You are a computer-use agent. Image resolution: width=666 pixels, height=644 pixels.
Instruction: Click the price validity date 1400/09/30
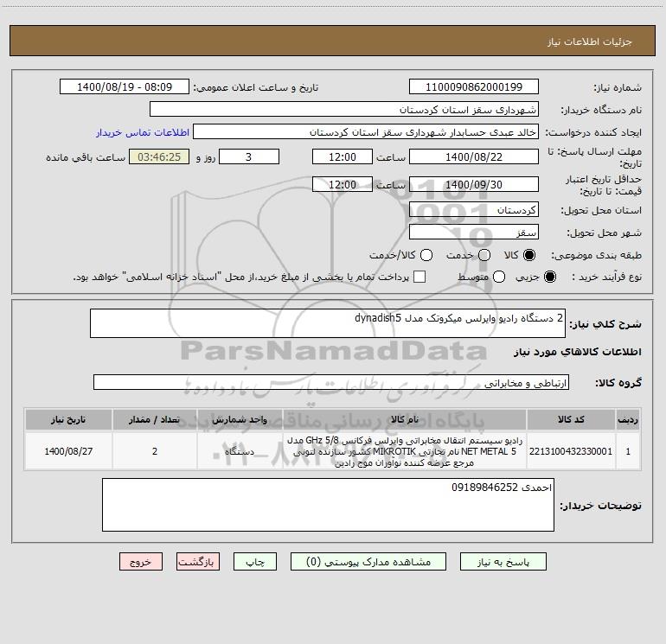(x=474, y=185)
